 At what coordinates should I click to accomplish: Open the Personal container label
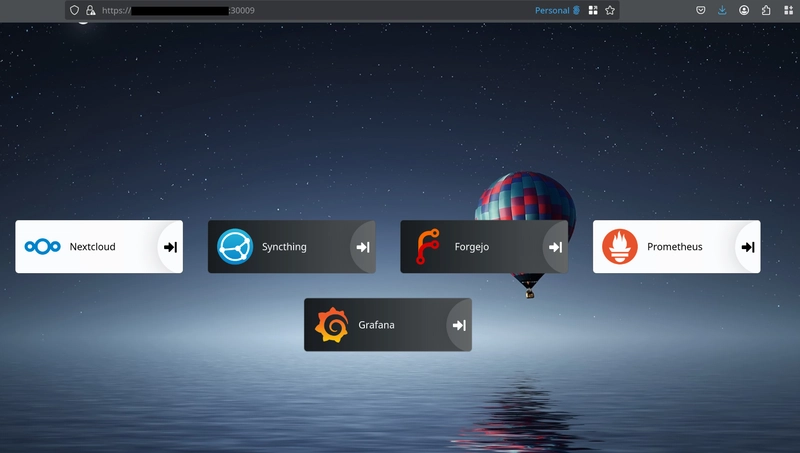pos(557,10)
